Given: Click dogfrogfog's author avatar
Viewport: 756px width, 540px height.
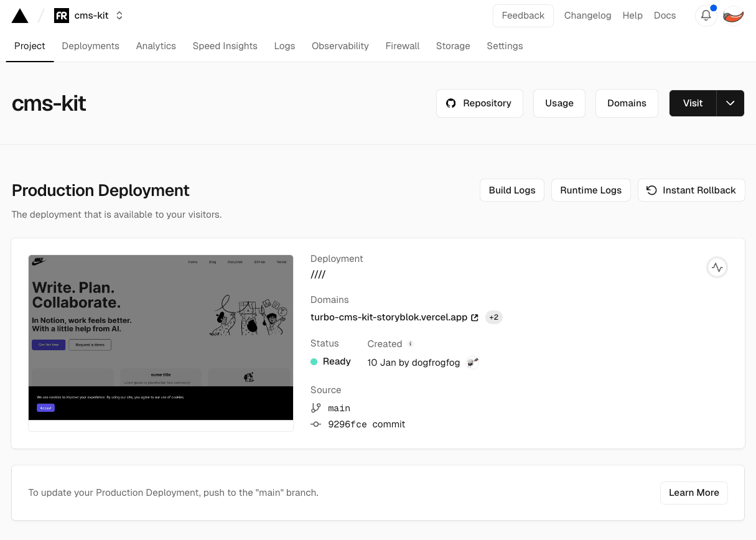Looking at the screenshot, I should (x=472, y=362).
